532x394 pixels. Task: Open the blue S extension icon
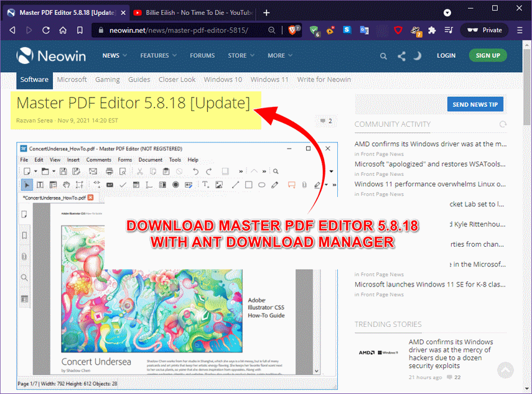point(347,30)
